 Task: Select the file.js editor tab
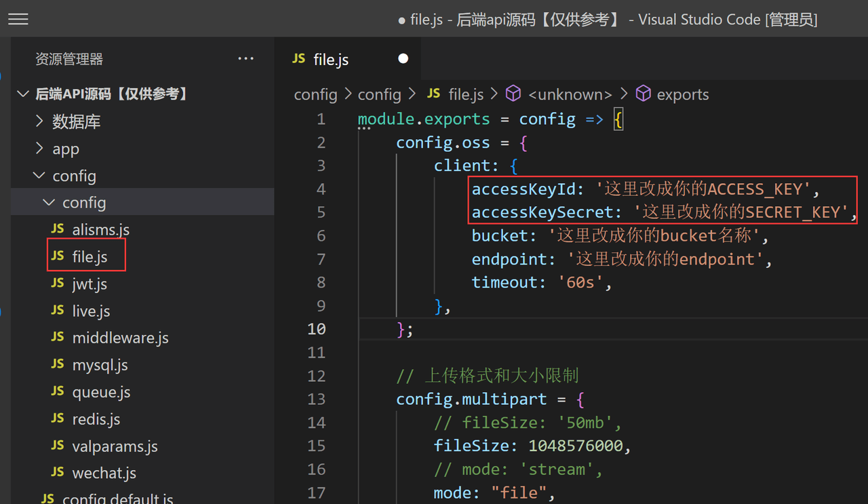point(347,59)
